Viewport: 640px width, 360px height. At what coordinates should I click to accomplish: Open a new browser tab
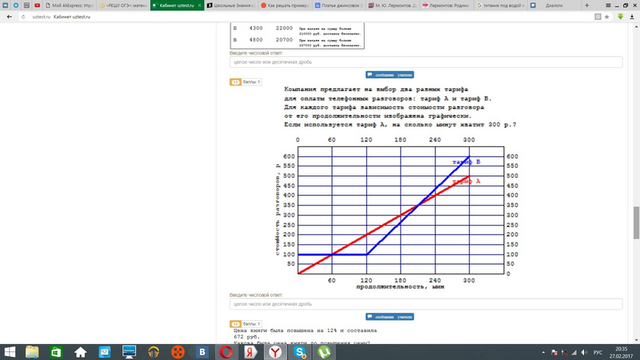(x=587, y=5)
